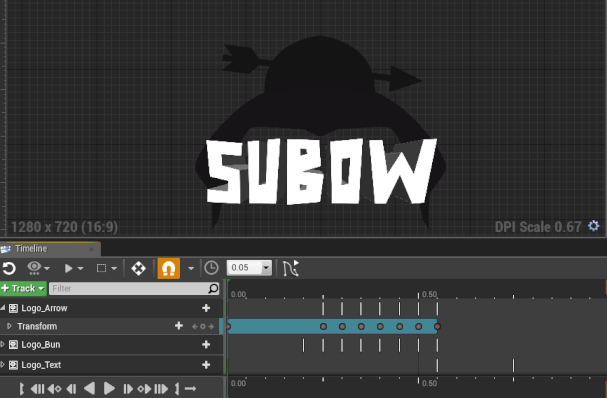Jump to timeline end

pos(161,388)
